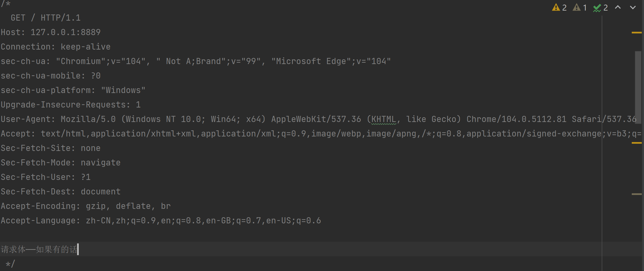Click top yellow marker in error stripe

tap(636, 33)
